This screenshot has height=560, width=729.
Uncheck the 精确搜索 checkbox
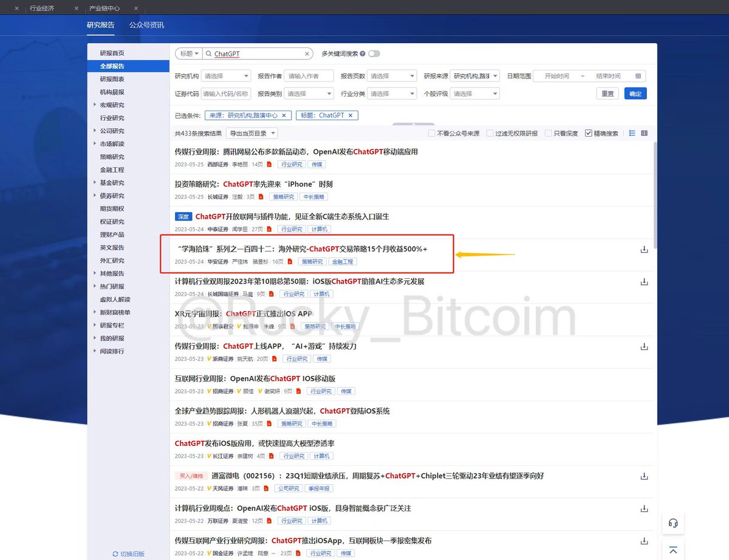(x=588, y=133)
